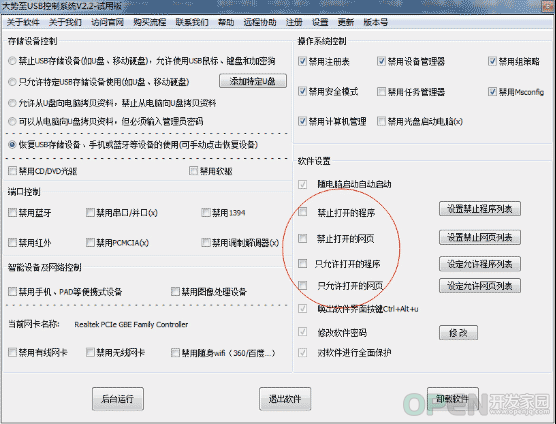The height and width of the screenshot is (424, 556).
Task: Click the 设置禁止程序列表 button
Action: point(480,209)
